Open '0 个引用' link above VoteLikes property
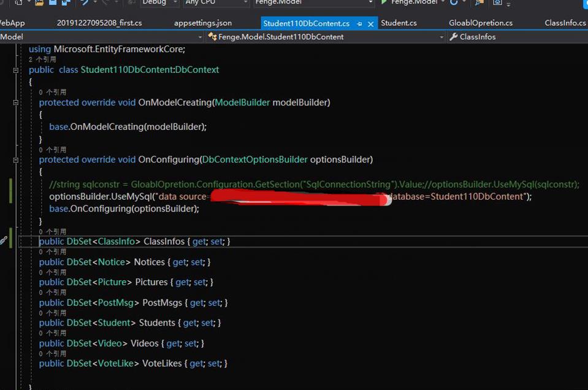The height and width of the screenshot is (390, 588). click(52, 353)
